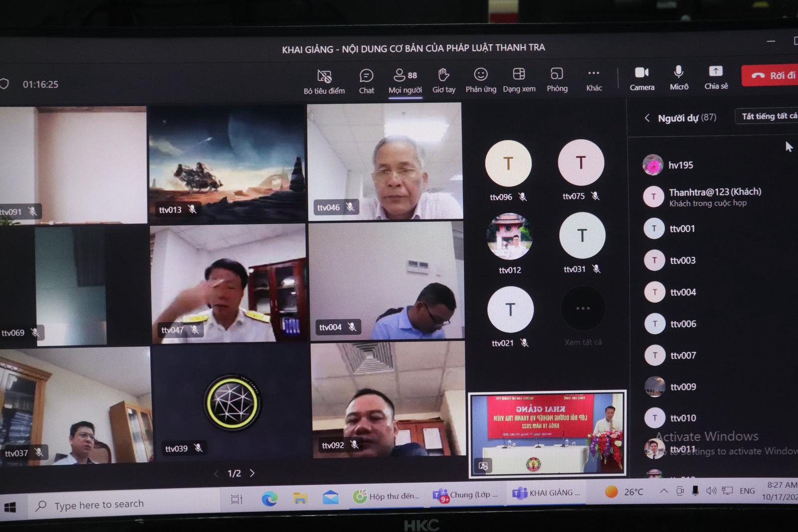
Task: Open Hộp thư đến taskbar item
Action: click(386, 496)
